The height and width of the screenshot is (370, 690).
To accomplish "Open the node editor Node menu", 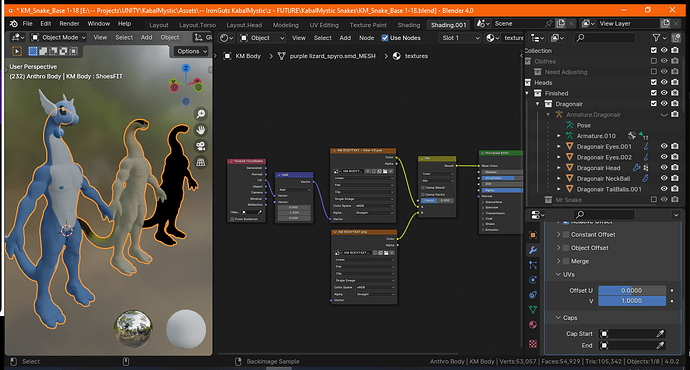I will (x=367, y=38).
